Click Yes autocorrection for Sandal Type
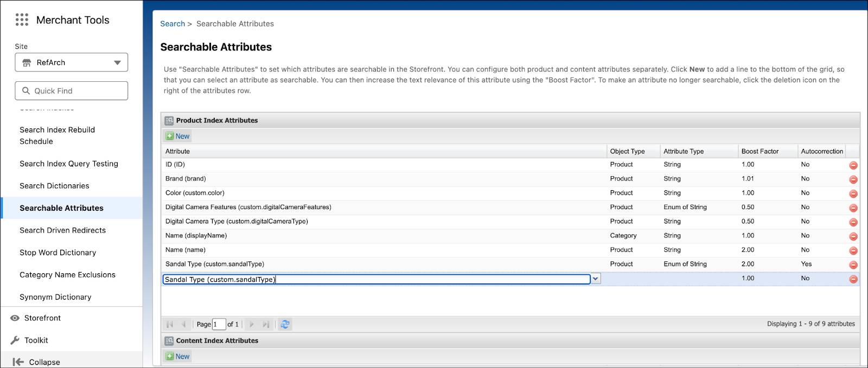 (806, 264)
